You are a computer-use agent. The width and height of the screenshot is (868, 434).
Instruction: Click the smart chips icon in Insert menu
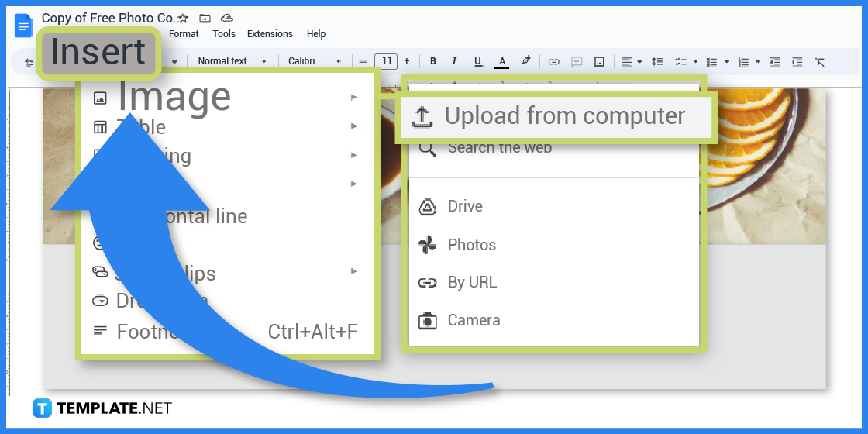(x=100, y=271)
